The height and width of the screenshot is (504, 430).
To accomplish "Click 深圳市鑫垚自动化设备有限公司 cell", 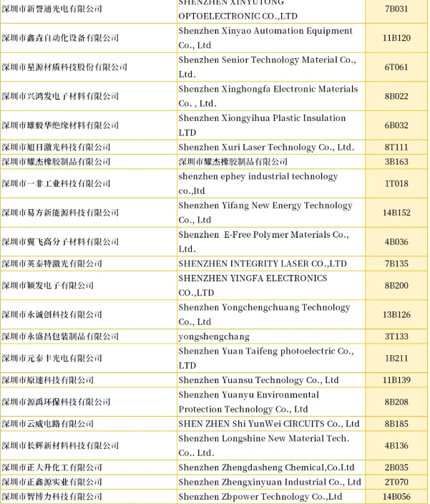I will [60, 38].
